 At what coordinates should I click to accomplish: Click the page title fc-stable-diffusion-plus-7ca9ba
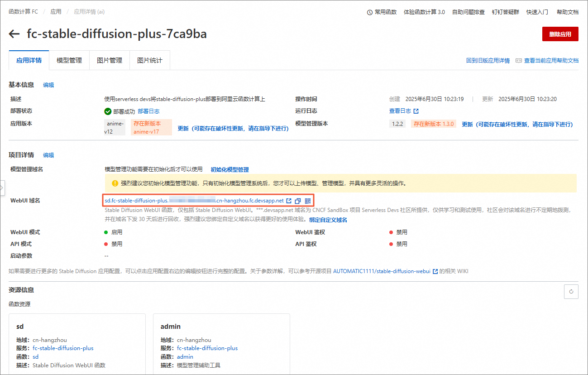click(117, 34)
